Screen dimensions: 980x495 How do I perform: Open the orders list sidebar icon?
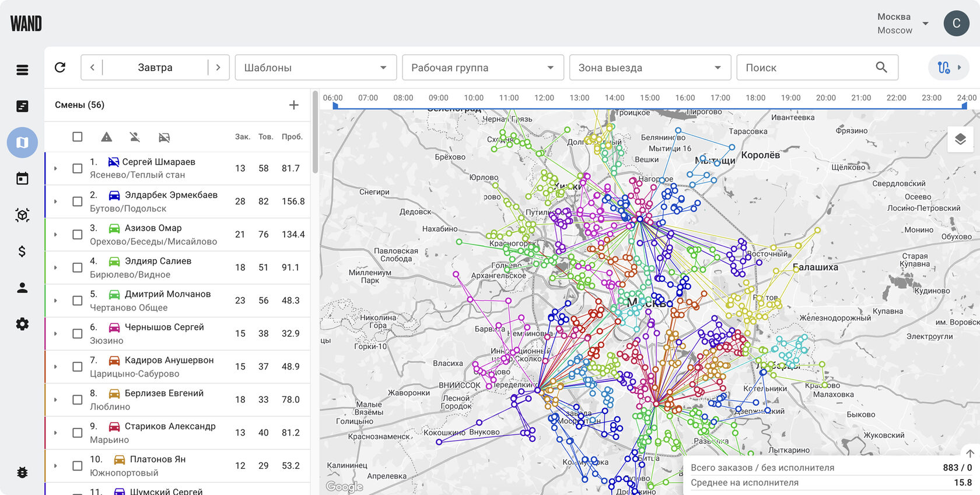(x=22, y=106)
